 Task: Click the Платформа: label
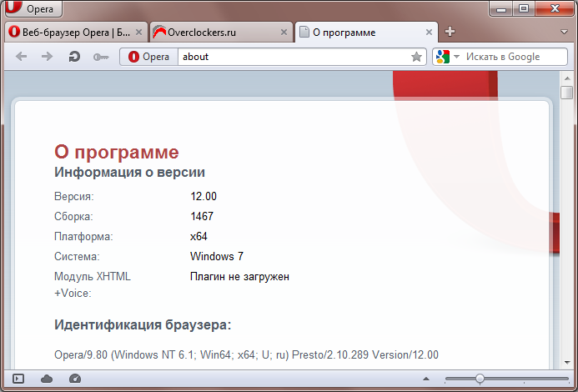point(83,236)
